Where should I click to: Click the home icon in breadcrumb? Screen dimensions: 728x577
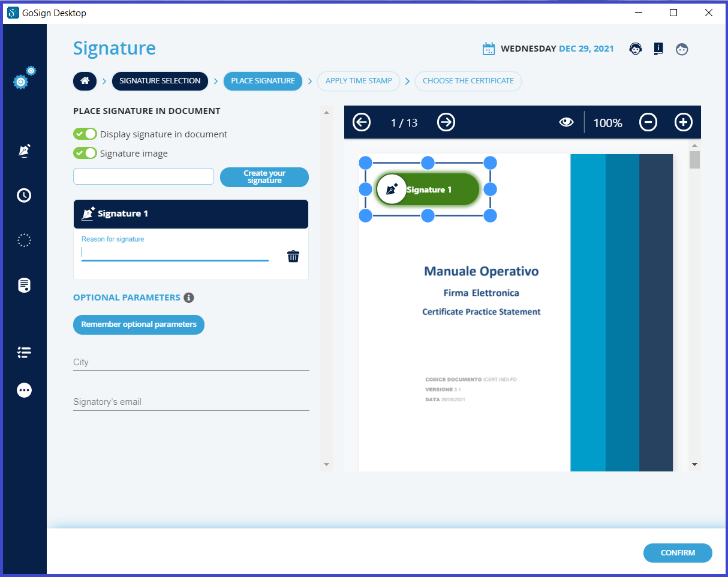(x=85, y=81)
